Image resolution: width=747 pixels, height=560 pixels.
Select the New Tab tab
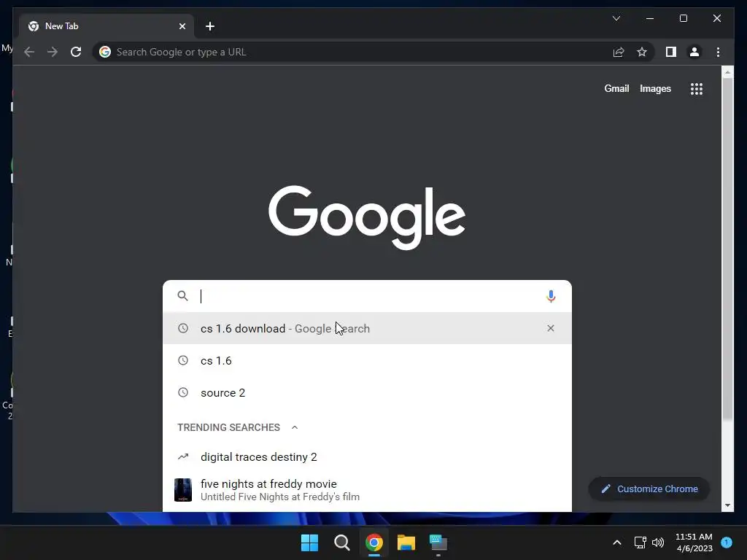coord(107,26)
